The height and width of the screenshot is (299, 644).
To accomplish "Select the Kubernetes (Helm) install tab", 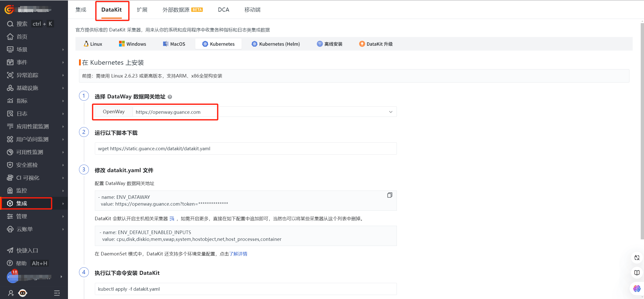I will point(276,44).
